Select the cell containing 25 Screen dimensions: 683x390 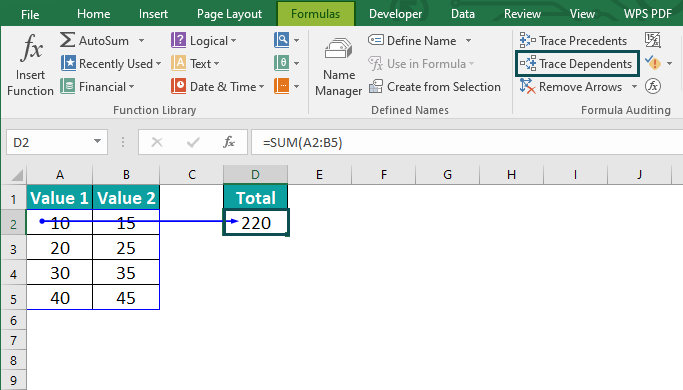(126, 248)
